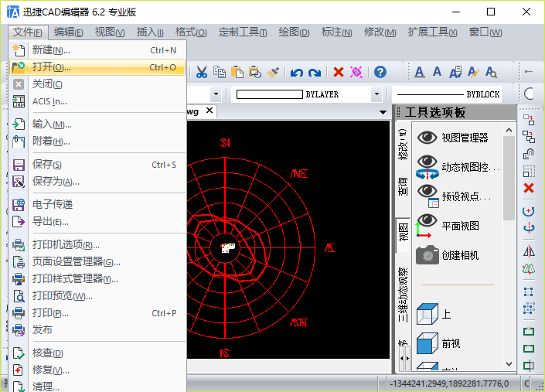Switch to the 查询 palette tab
This screenshot has width=545, height=392.
click(x=403, y=186)
